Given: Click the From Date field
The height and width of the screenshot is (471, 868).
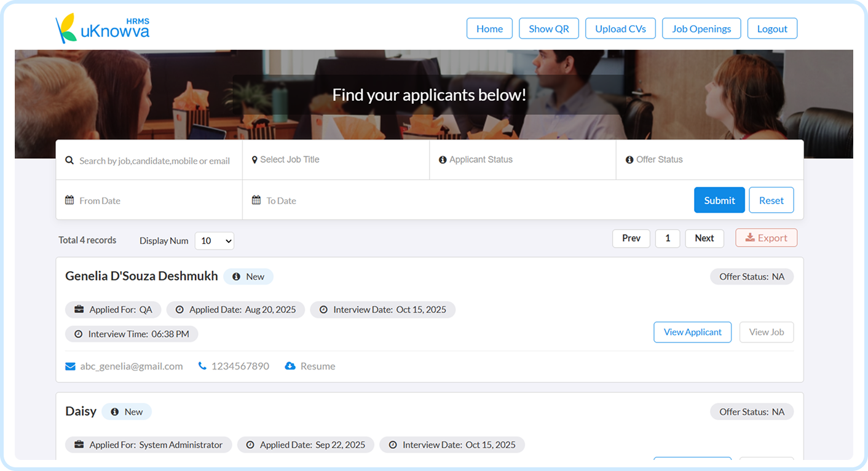Looking at the screenshot, I should (149, 200).
